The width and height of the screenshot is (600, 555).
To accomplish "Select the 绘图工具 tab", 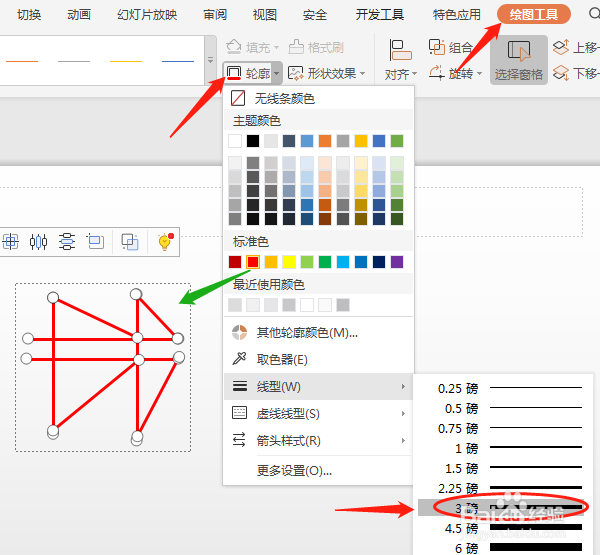I will (x=534, y=15).
